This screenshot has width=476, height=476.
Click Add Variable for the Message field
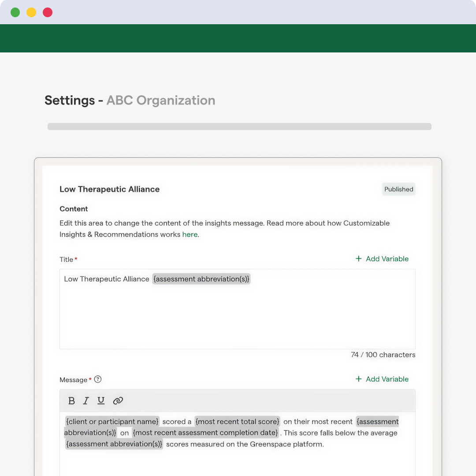coord(382,379)
